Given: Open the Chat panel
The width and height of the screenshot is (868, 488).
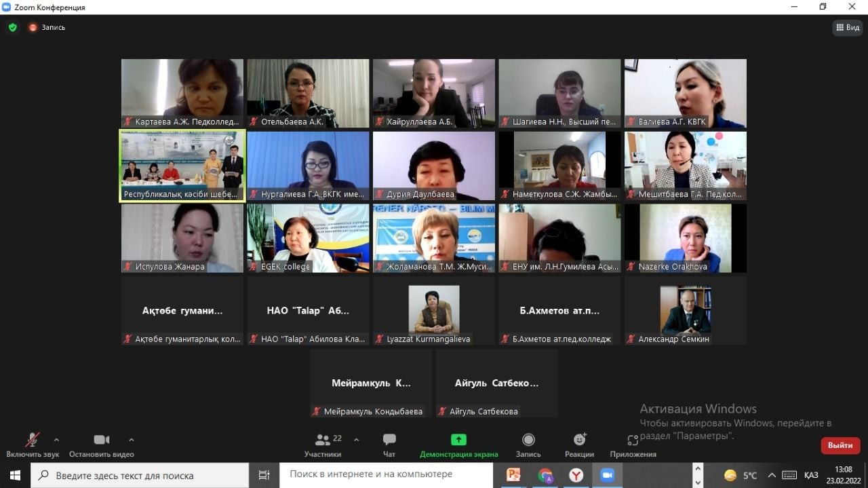Looking at the screenshot, I should click(x=389, y=445).
